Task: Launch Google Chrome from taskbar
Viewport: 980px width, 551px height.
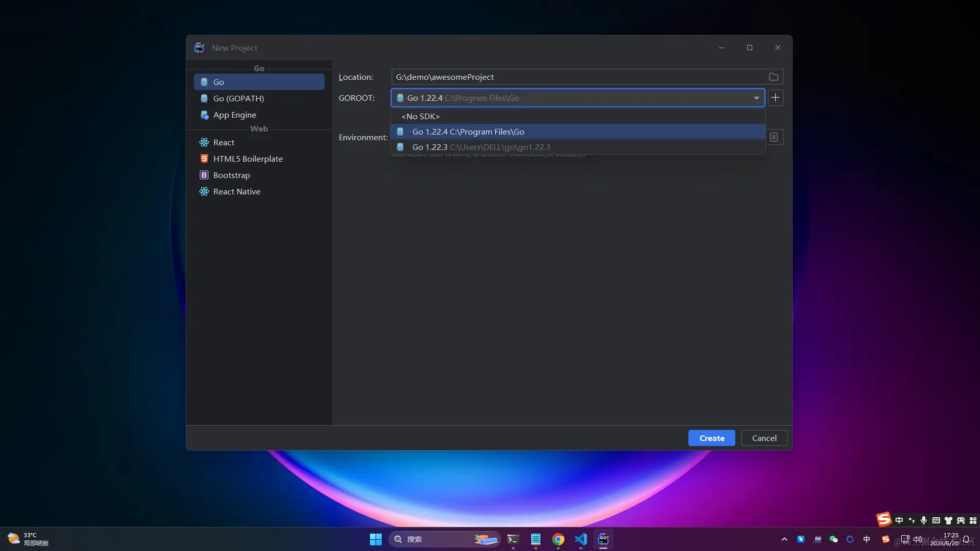Action: (558, 539)
